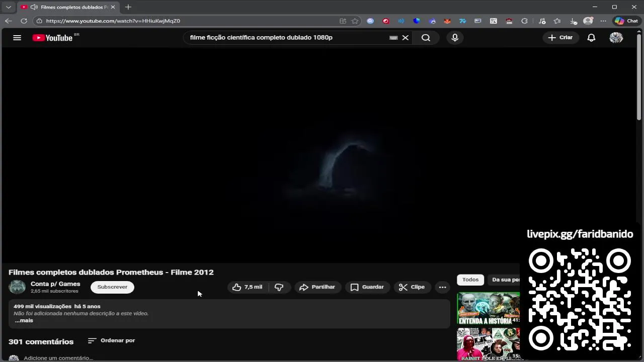Screen dimensions: 644x362
Task: Open the Copilot Chat button
Action: [x=626, y=21]
